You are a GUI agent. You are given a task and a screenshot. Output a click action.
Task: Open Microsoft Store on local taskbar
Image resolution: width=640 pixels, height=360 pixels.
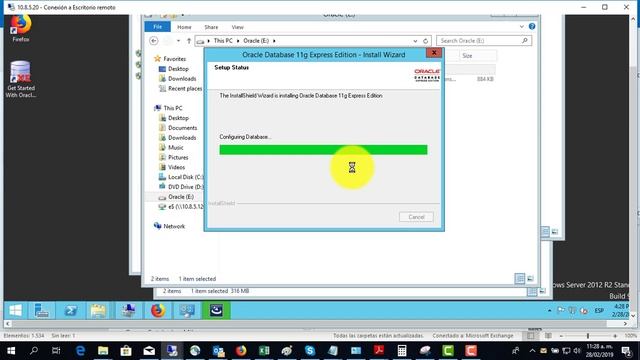click(x=126, y=351)
